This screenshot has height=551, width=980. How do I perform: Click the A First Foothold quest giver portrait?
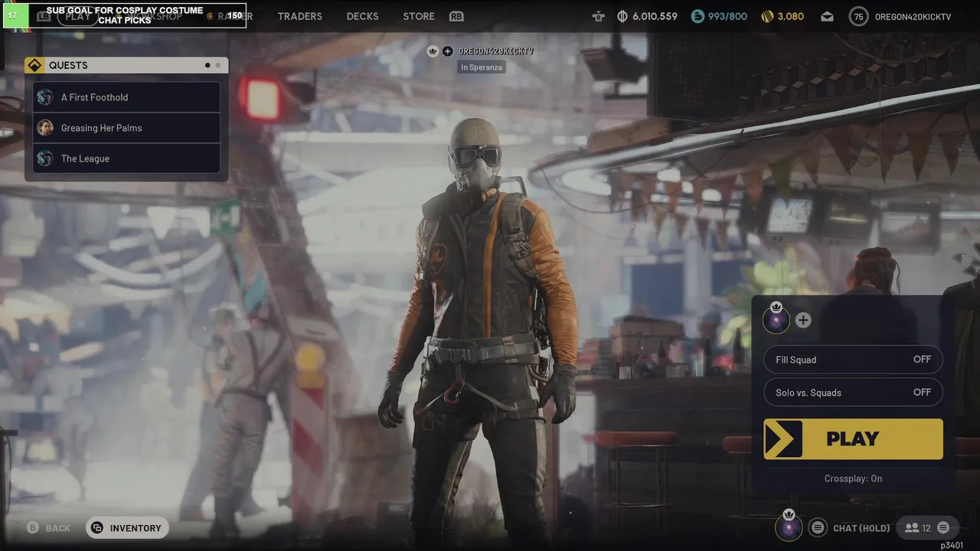tap(45, 97)
